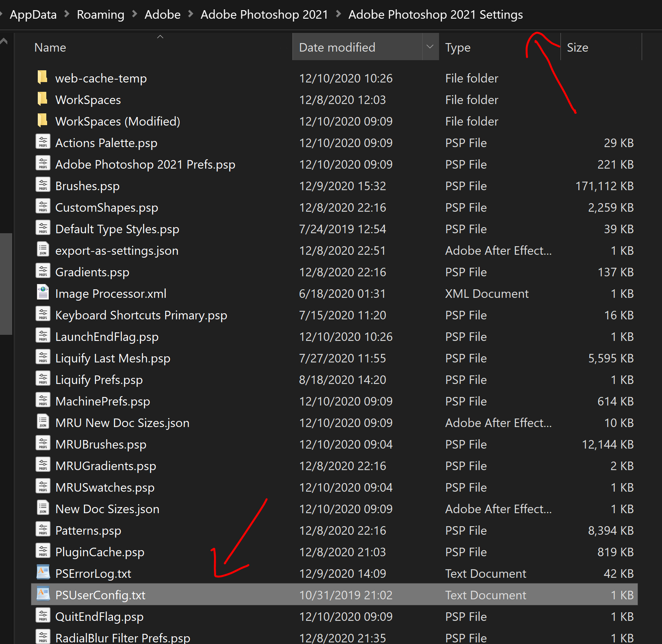
Task: Click the MRU New Doc Sizes.json icon
Action: pos(43,421)
